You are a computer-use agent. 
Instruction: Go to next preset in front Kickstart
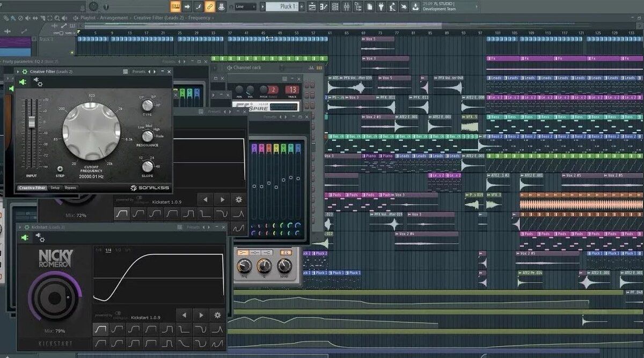201,315
